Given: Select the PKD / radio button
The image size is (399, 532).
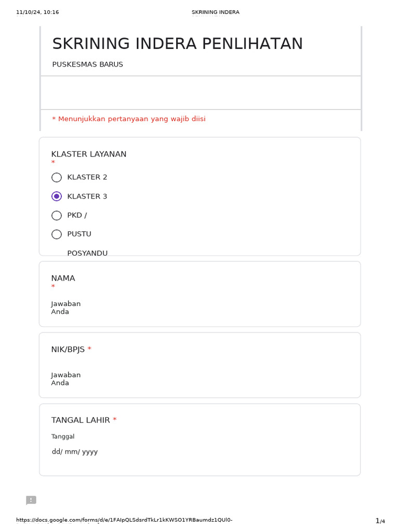Looking at the screenshot, I should [x=57, y=216].
